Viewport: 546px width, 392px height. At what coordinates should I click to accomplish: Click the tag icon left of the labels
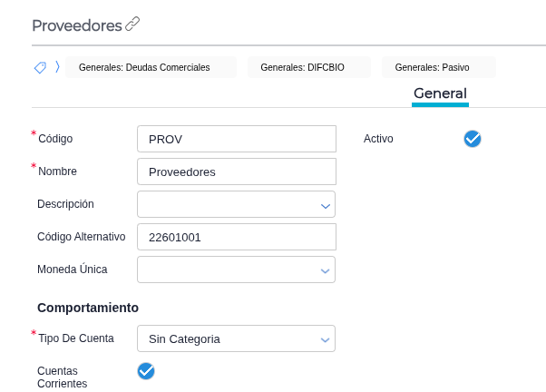[x=40, y=67]
